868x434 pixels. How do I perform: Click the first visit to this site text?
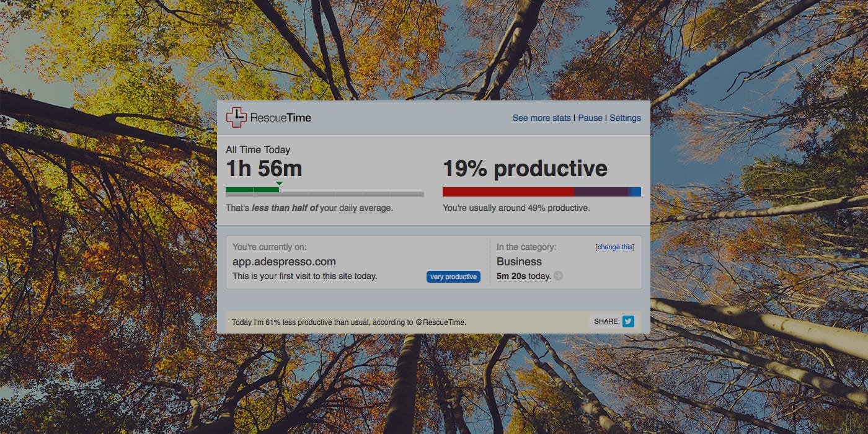[304, 276]
